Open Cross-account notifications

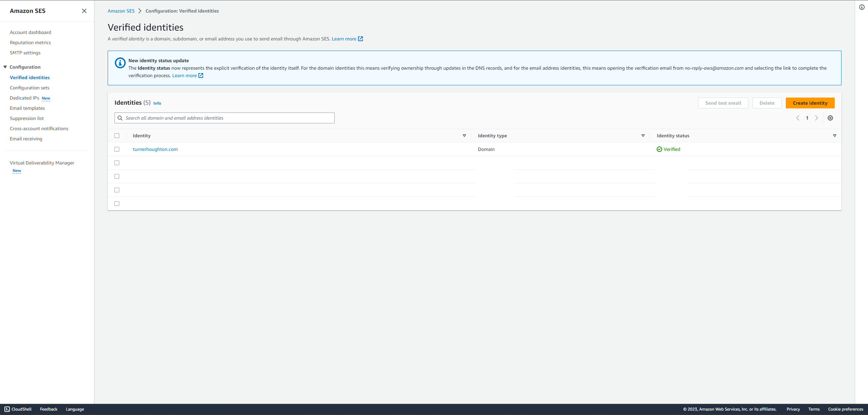(x=39, y=128)
